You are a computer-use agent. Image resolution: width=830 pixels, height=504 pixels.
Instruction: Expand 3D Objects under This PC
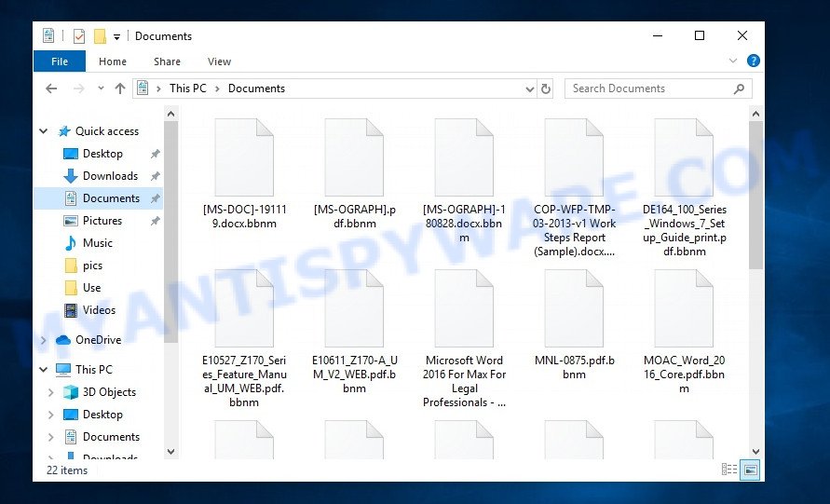pos(51,392)
